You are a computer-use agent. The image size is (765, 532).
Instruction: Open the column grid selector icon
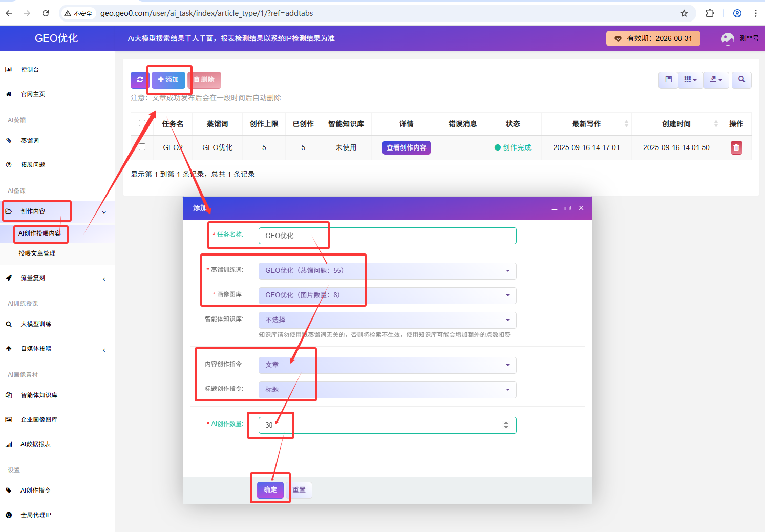690,80
